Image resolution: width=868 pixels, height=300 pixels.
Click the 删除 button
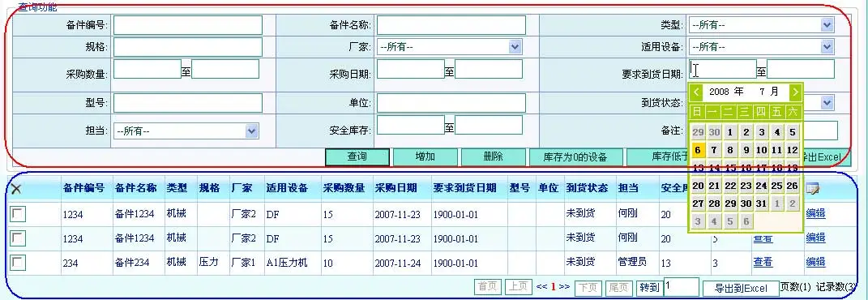494,157
